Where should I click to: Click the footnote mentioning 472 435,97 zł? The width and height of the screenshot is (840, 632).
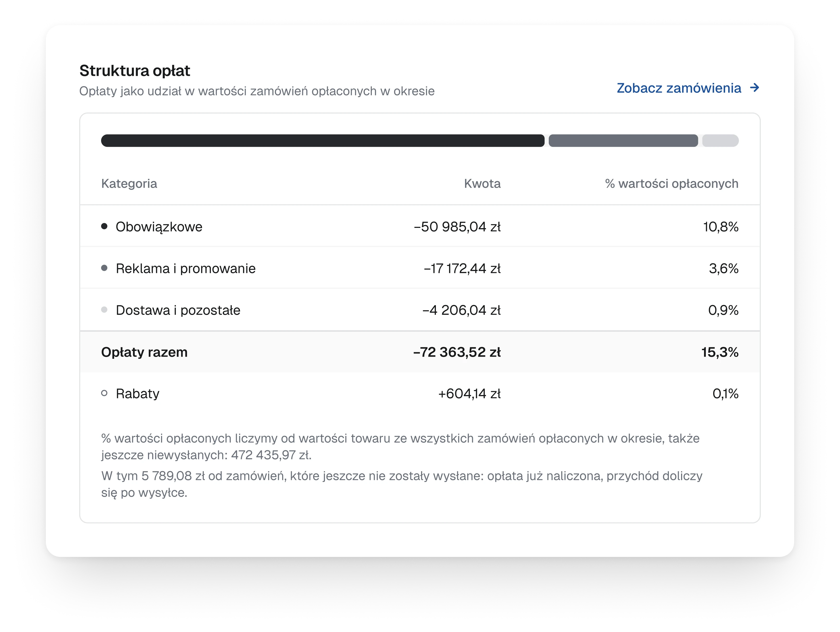click(x=400, y=447)
